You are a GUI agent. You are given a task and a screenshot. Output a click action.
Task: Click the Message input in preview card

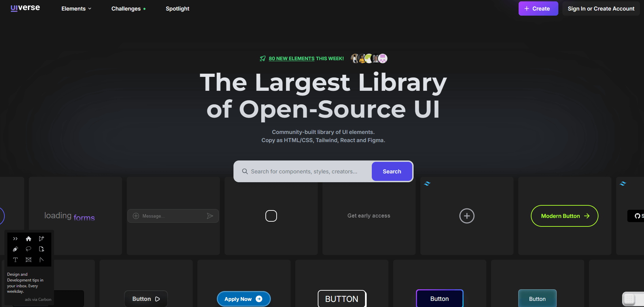[x=173, y=216]
